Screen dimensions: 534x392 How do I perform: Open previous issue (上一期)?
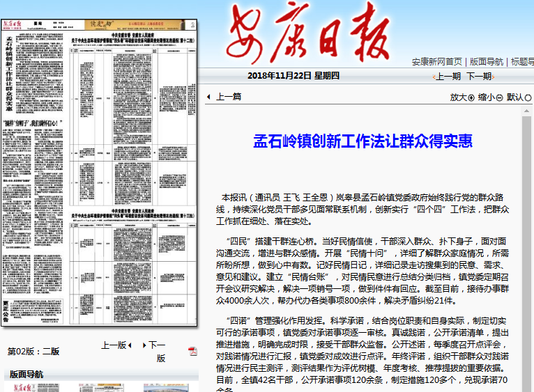coord(447,77)
